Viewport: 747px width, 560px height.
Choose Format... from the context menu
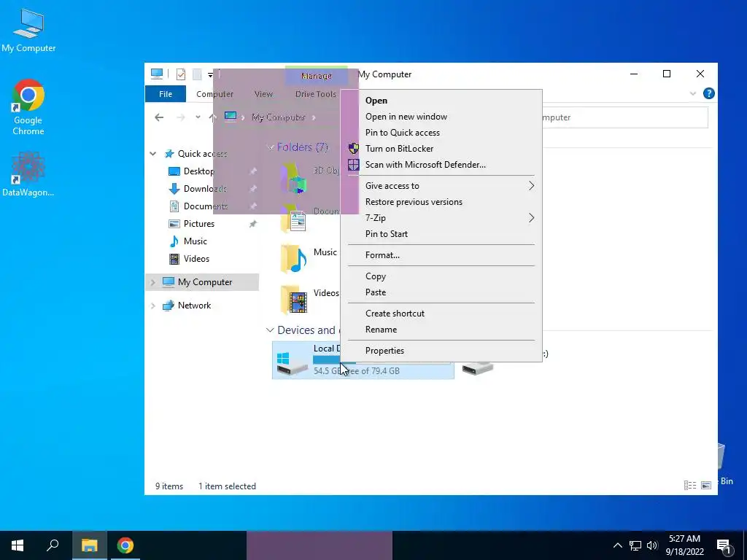coord(441,255)
